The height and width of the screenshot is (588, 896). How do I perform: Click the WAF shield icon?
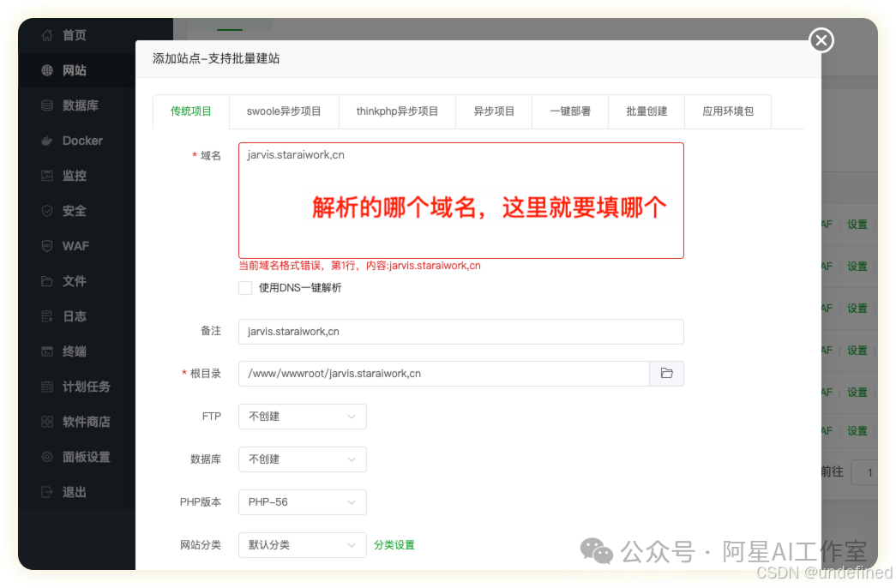tap(47, 246)
